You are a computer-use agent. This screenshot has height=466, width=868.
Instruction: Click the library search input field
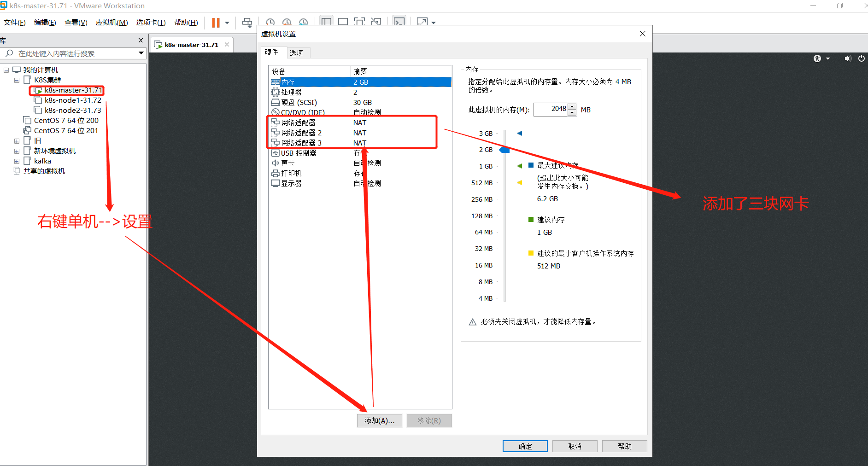coord(74,53)
